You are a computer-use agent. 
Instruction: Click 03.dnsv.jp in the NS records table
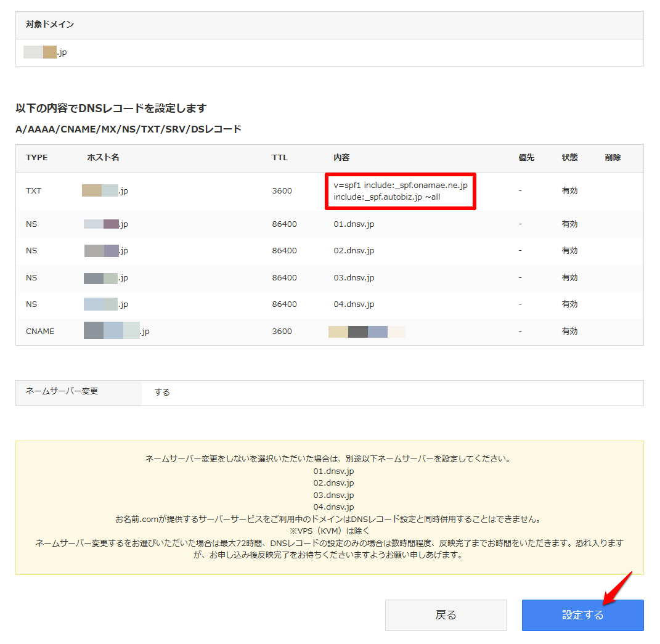[x=354, y=278]
